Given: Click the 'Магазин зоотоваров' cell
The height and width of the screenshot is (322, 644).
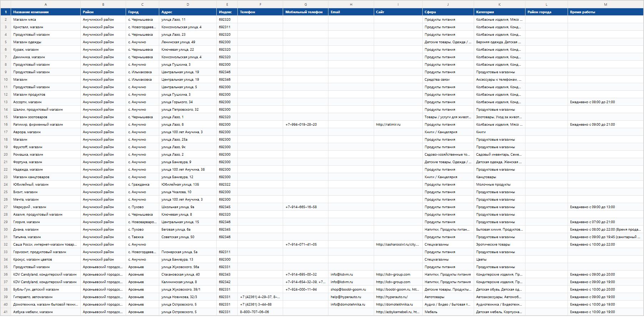Looking at the screenshot, I should click(x=46, y=117).
